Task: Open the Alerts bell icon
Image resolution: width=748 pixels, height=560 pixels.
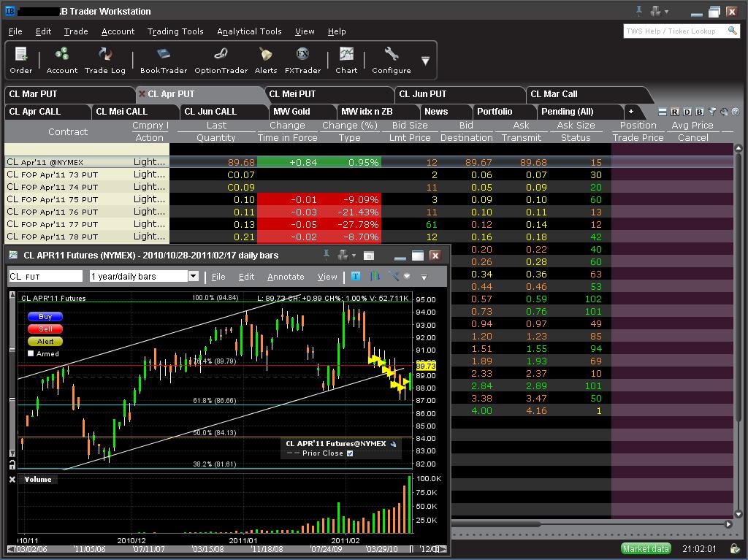Action: point(266,60)
